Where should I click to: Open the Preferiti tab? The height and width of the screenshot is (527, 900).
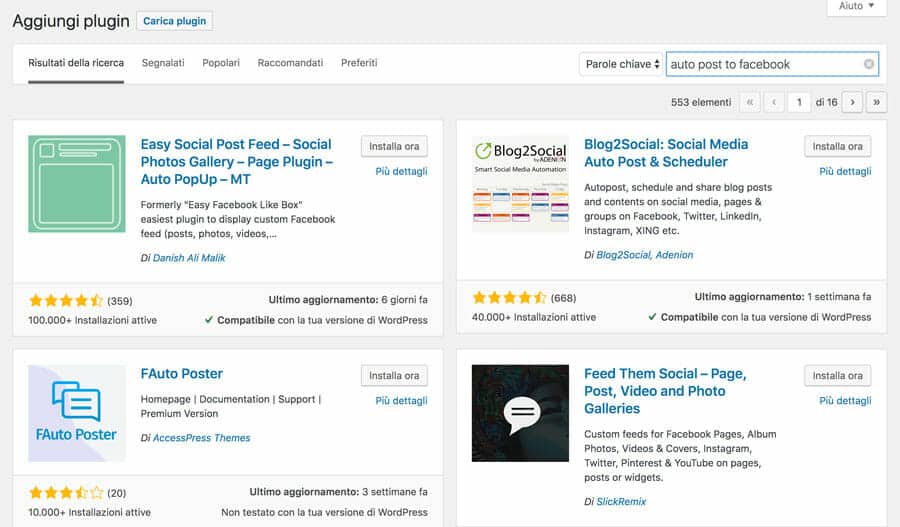pos(359,63)
